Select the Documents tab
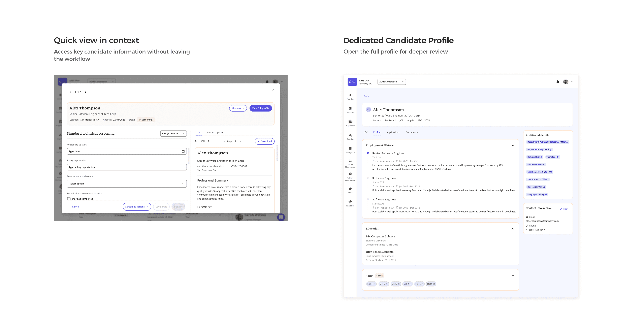The width and height of the screenshot is (644, 332). click(x=412, y=132)
